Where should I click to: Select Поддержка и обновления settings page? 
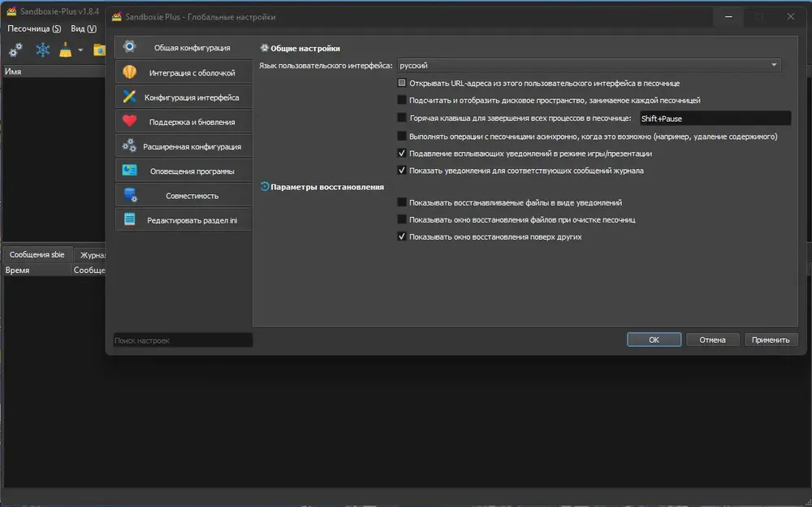184,121
